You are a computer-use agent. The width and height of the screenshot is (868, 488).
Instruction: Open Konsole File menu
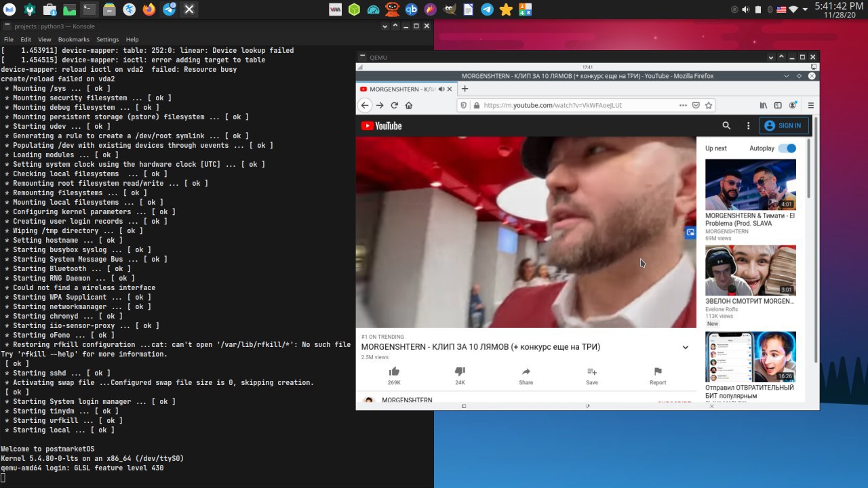[9, 39]
